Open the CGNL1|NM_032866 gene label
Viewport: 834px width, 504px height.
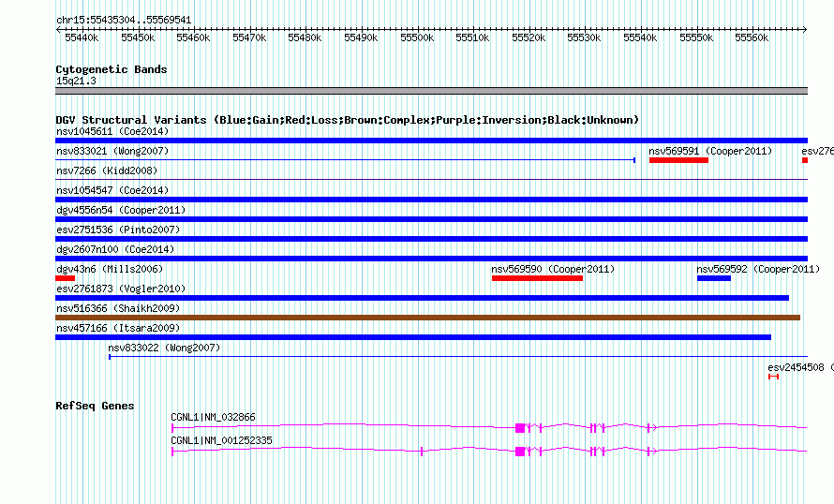pos(213,417)
